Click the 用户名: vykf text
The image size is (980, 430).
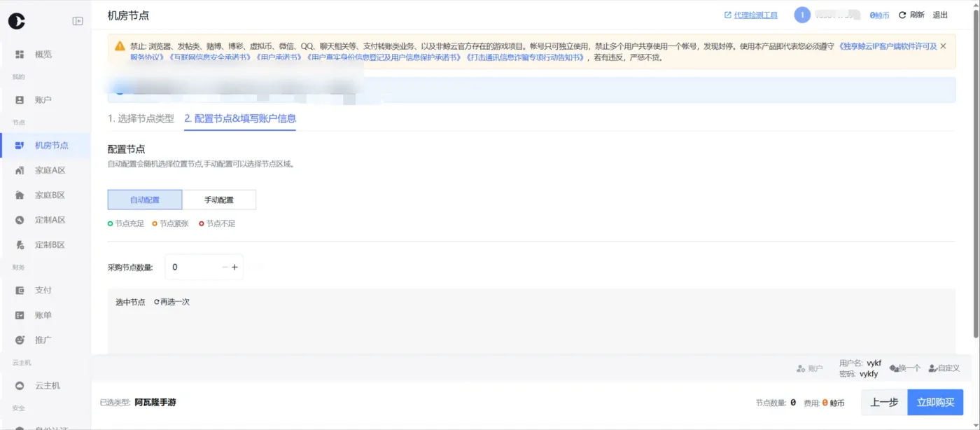(860, 363)
